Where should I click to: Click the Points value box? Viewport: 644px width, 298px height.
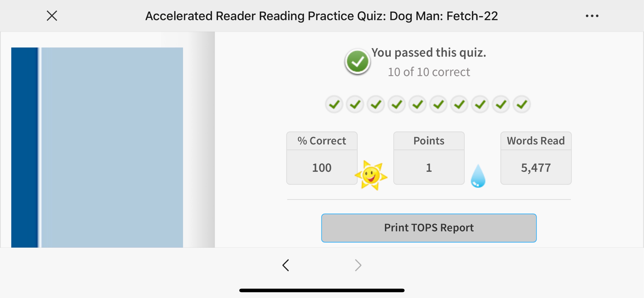pyautogui.click(x=429, y=158)
